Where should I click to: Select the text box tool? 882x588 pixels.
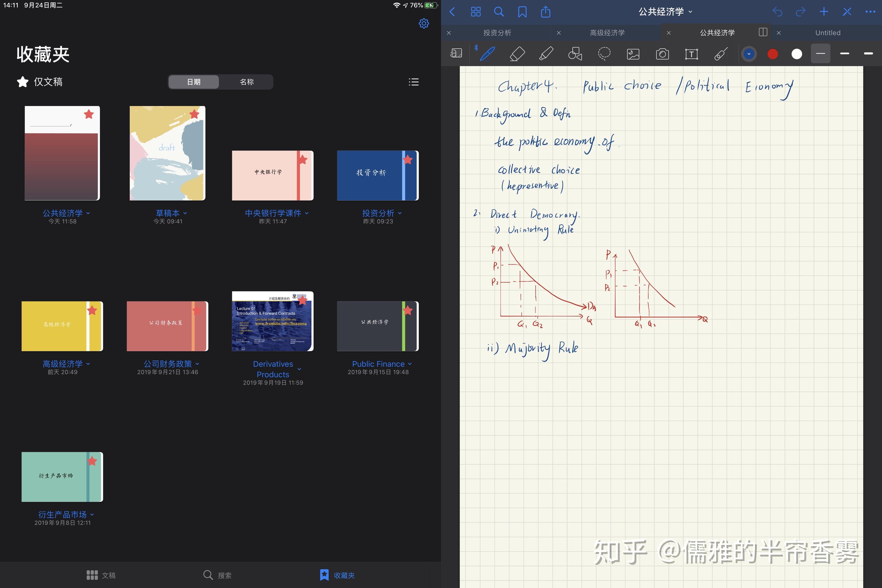click(692, 54)
